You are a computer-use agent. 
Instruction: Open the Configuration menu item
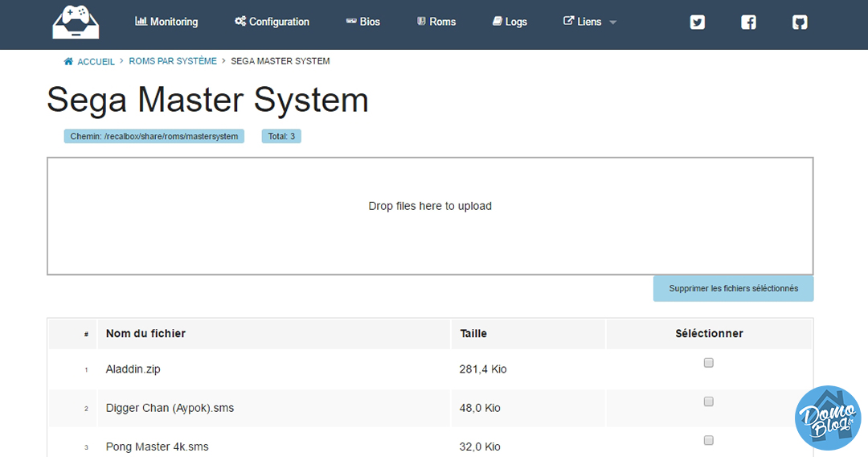[272, 22]
